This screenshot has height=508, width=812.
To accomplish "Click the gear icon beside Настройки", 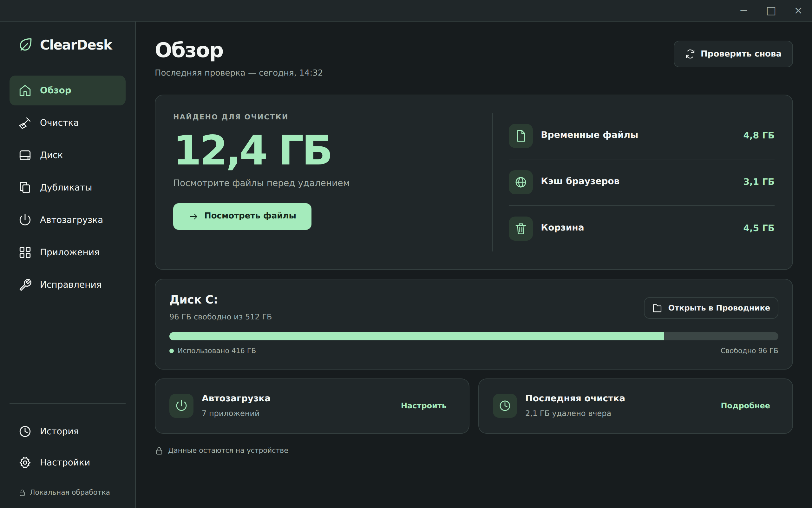I will [x=25, y=463].
